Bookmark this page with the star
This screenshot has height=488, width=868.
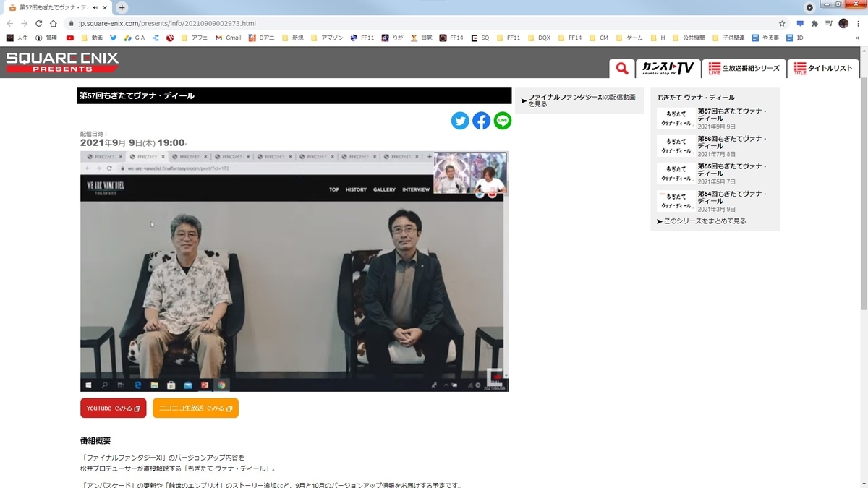[x=782, y=23]
